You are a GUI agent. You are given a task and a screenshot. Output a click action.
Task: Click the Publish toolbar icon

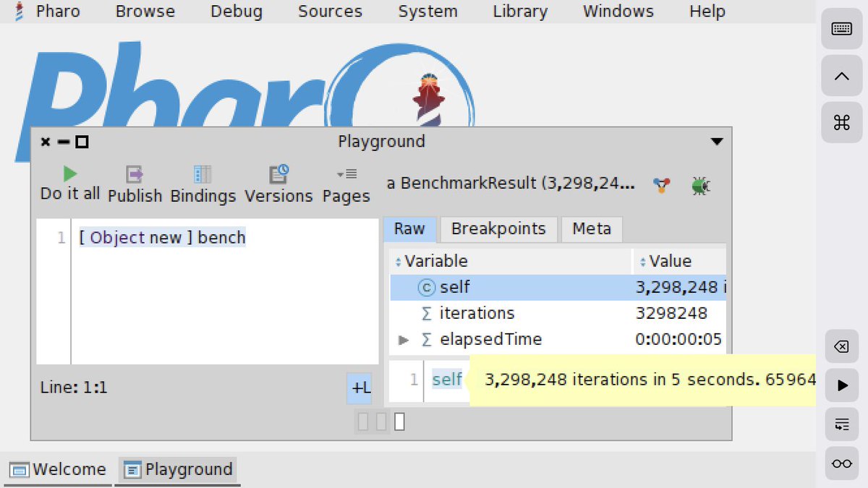click(135, 174)
